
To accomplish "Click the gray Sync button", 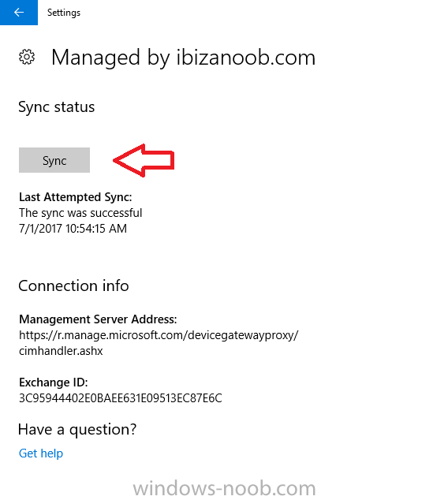I will [x=54, y=160].
